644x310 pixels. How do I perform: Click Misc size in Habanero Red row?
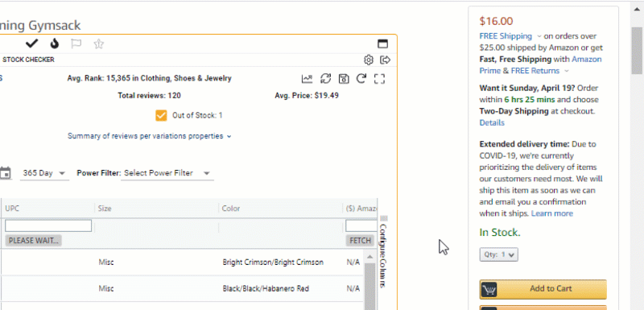coord(106,288)
